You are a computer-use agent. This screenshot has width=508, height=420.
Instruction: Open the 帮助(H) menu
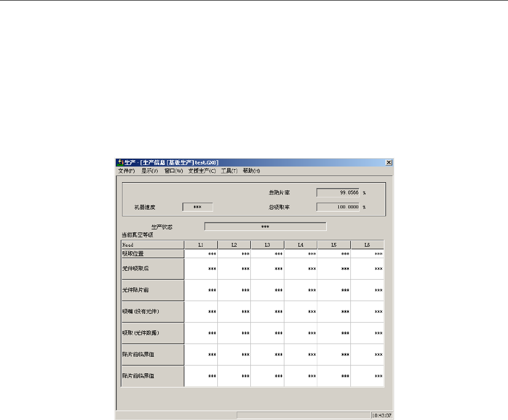[x=251, y=171]
